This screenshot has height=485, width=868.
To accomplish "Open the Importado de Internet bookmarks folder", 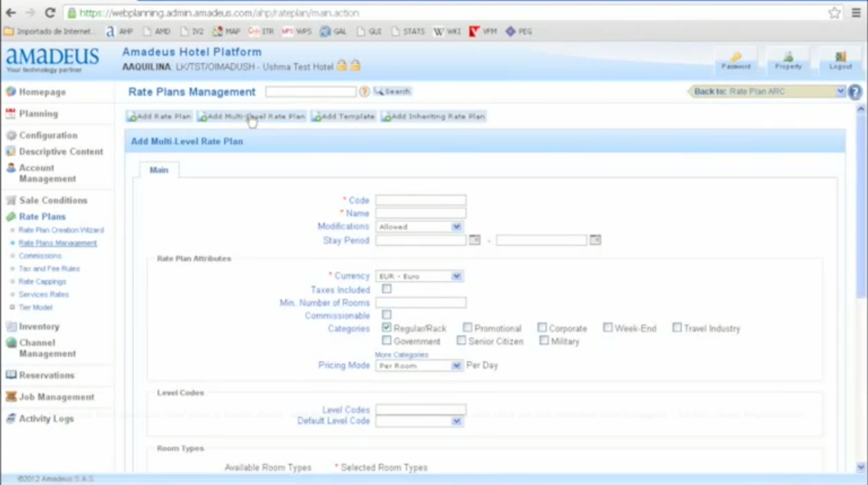I will click(x=49, y=31).
